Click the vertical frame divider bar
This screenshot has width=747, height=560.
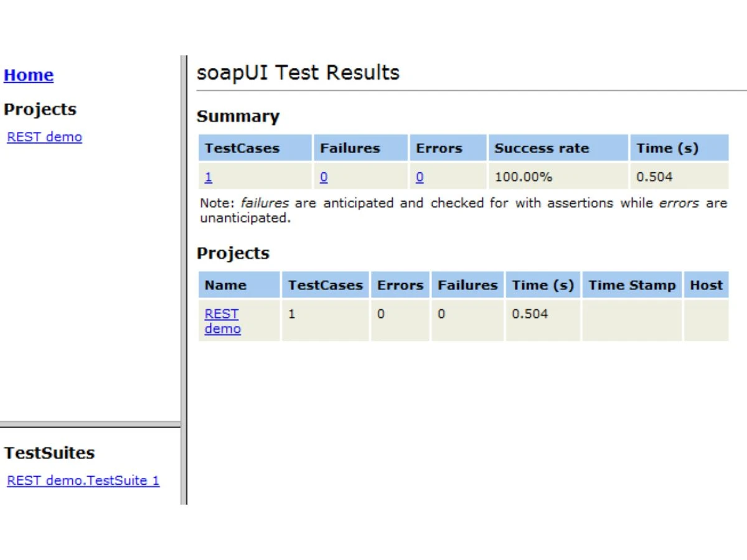(x=184, y=280)
